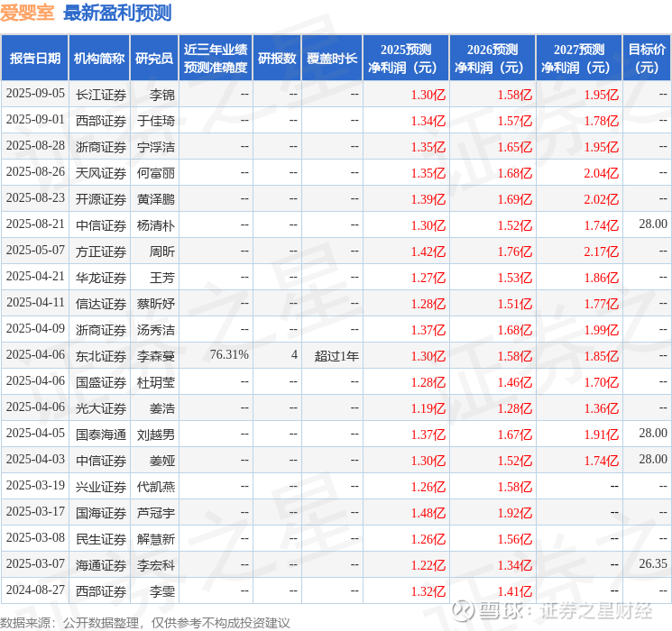
Task: Select date cell 2024-08-27
Action: (35, 590)
